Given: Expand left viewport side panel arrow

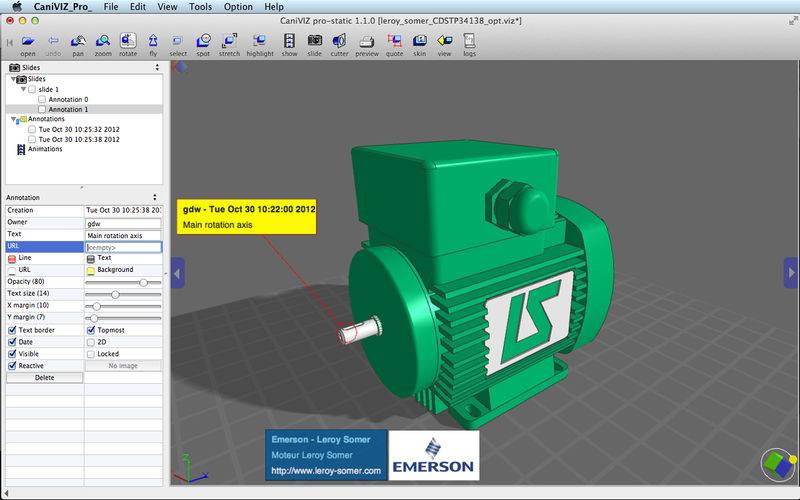Looking at the screenshot, I should [177, 273].
